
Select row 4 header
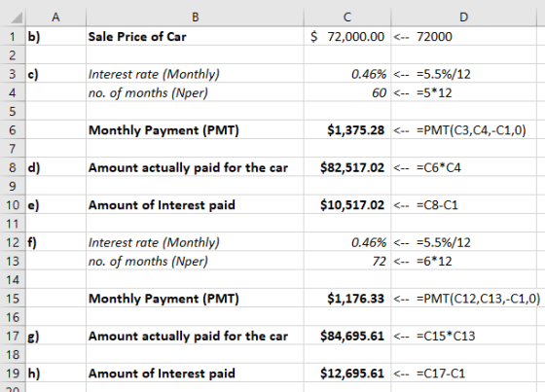click(13, 92)
